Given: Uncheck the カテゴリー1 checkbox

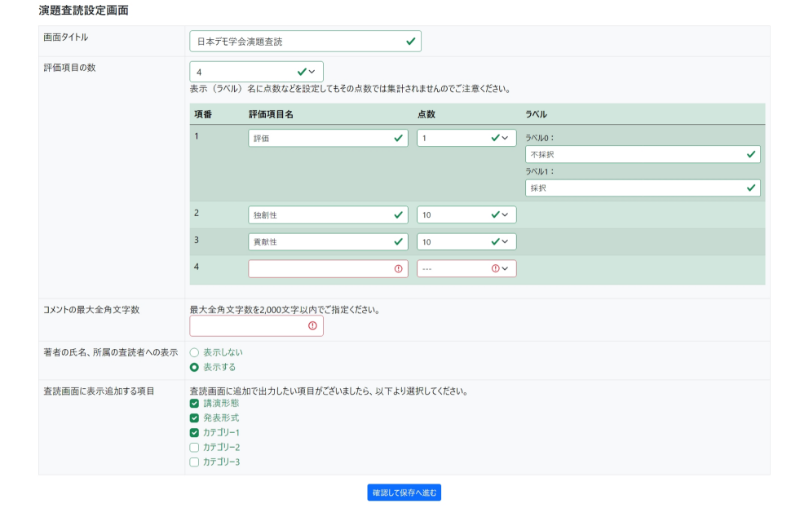Looking at the screenshot, I should [x=194, y=432].
